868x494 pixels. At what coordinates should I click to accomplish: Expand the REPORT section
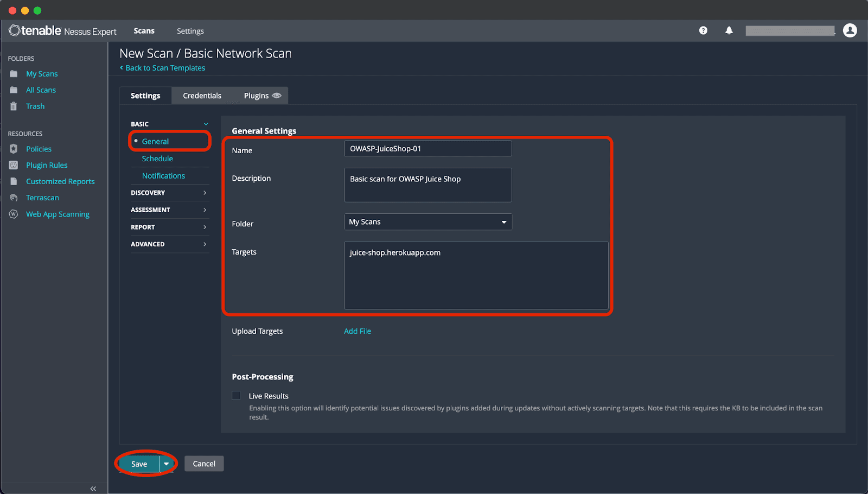click(169, 227)
